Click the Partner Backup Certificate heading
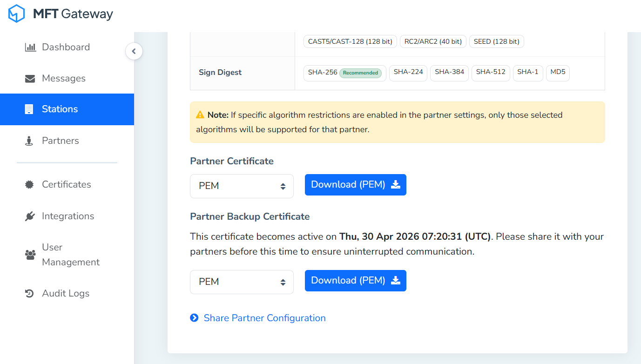 click(250, 216)
